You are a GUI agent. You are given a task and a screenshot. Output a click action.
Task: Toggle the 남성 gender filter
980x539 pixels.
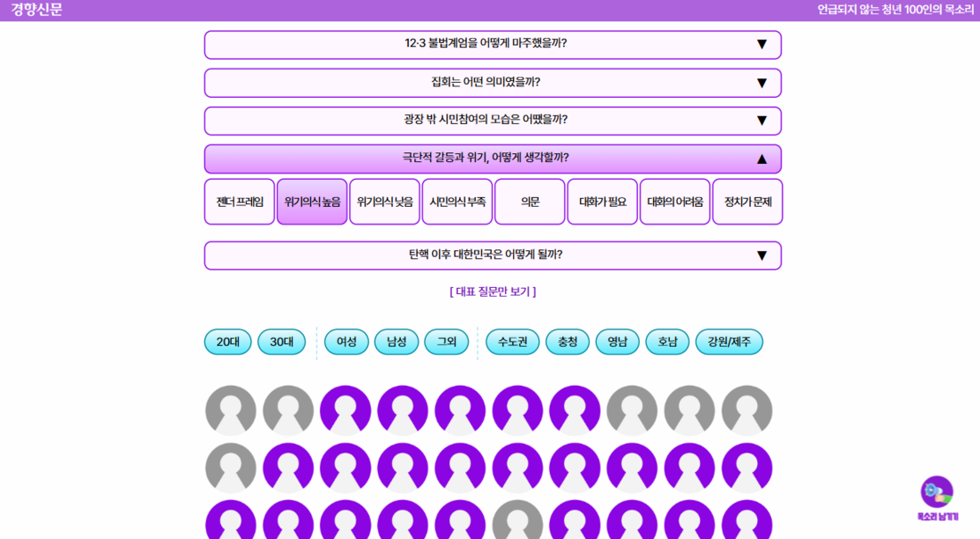(396, 341)
